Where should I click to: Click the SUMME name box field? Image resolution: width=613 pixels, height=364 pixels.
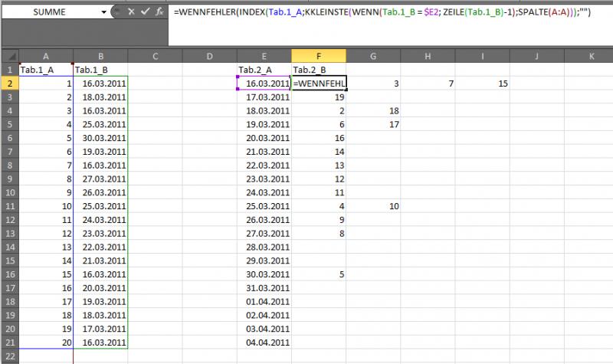coord(50,13)
